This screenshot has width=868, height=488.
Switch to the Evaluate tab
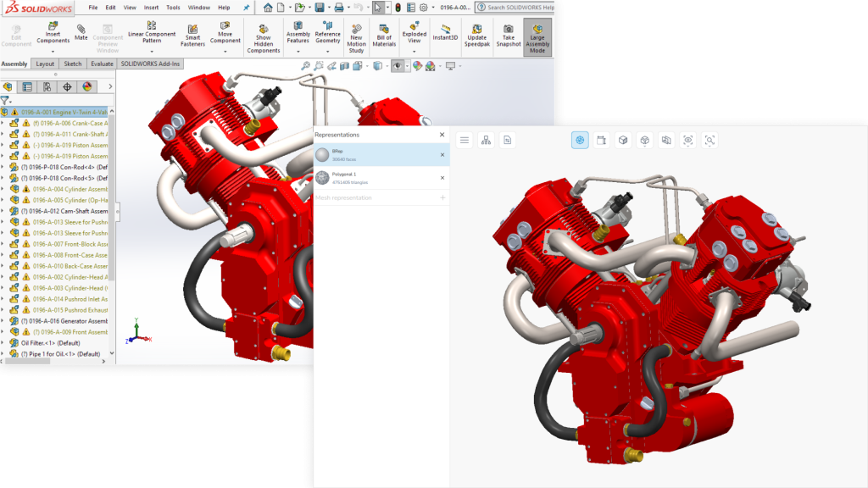(x=102, y=64)
